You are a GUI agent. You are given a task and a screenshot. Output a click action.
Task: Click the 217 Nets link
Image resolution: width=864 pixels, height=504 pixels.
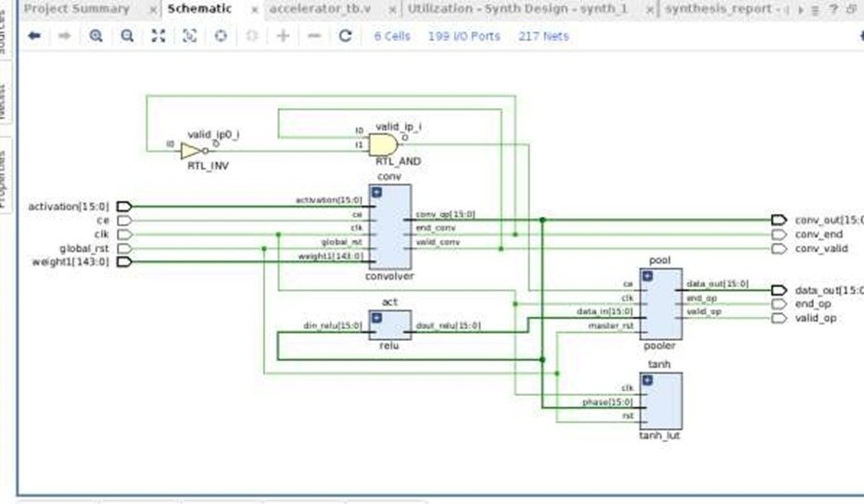543,36
